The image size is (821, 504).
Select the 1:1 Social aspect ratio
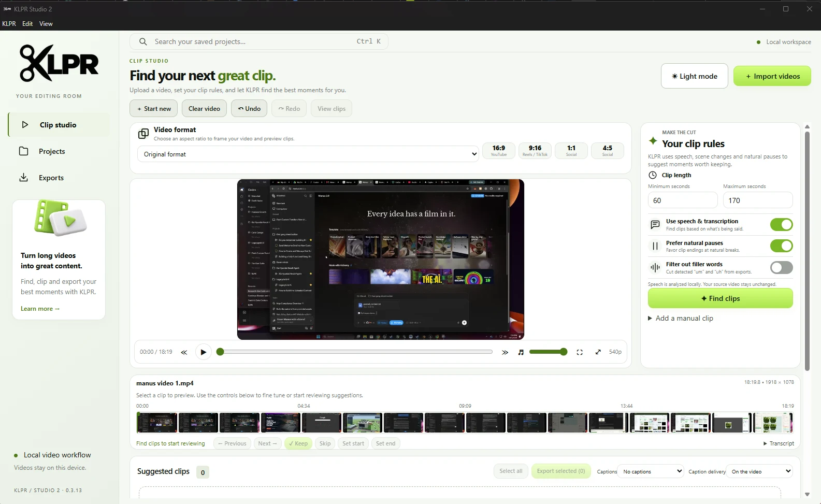click(x=571, y=151)
